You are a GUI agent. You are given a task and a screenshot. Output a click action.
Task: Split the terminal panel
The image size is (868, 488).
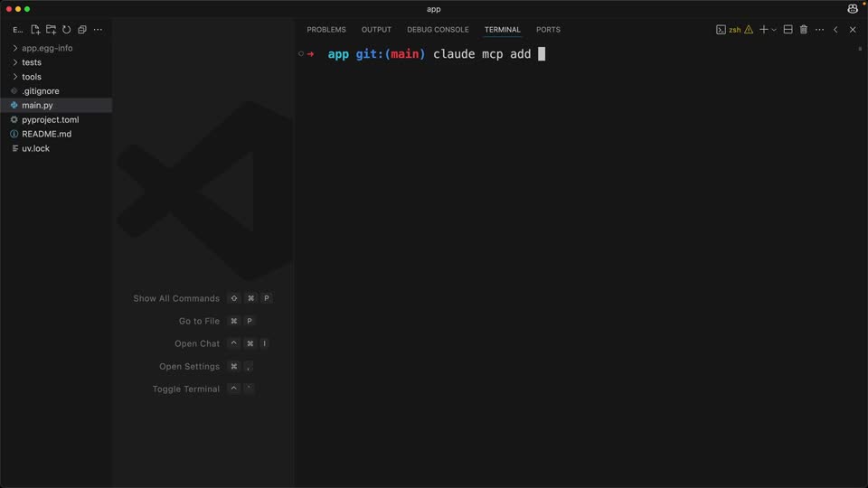(788, 30)
